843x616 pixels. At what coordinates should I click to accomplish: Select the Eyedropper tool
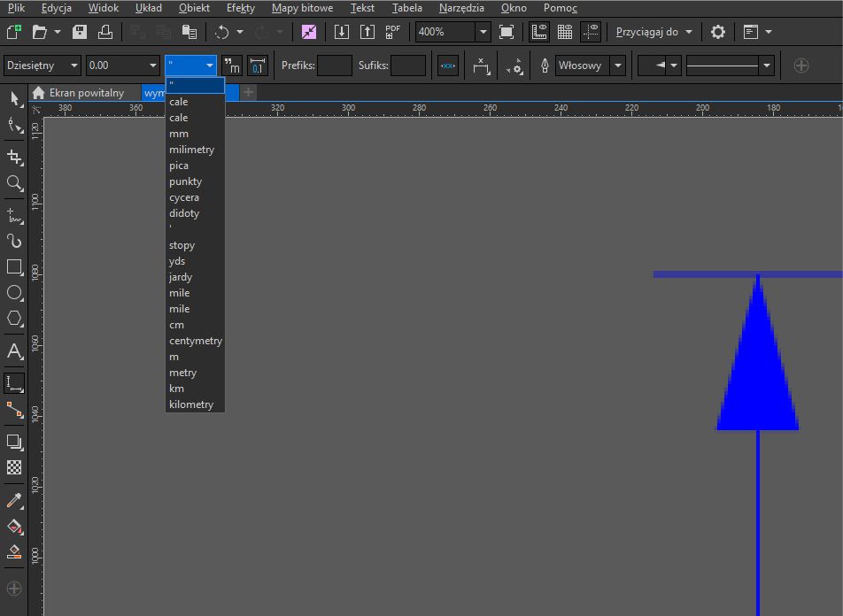14,501
